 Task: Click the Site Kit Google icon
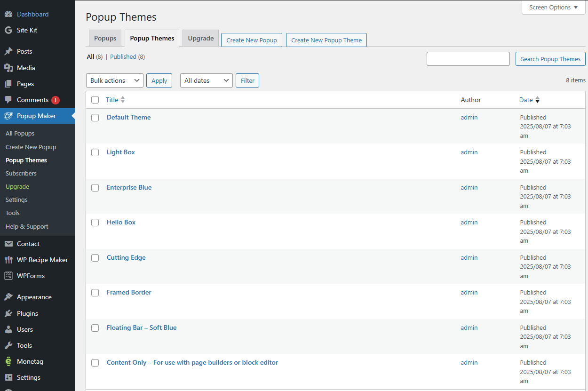8,30
